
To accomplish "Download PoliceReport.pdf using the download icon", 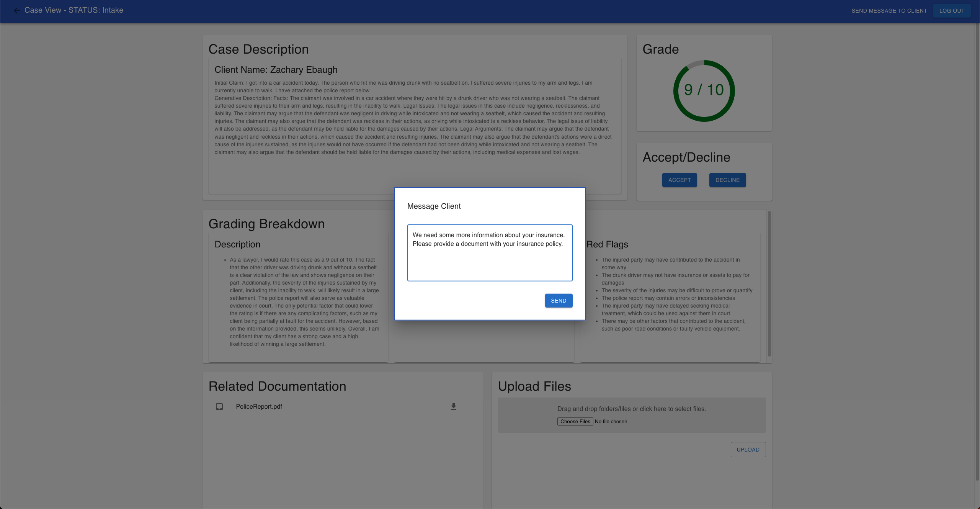I will tap(453, 406).
